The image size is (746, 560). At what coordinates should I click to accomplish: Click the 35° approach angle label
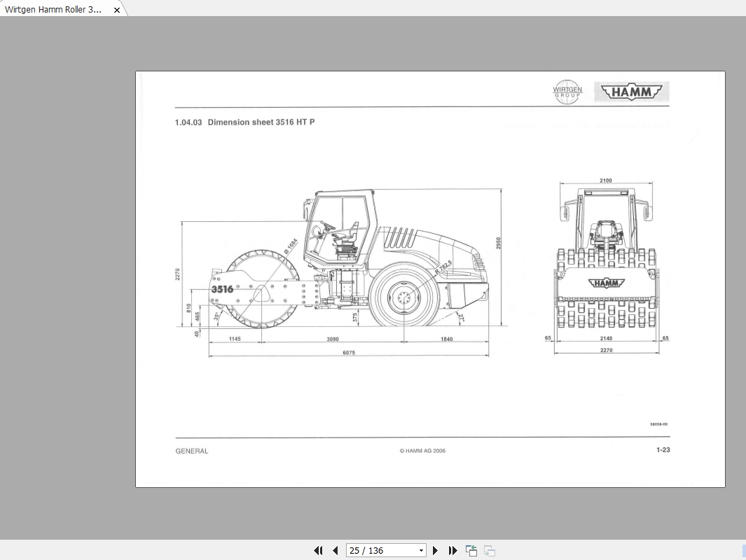coord(217,316)
